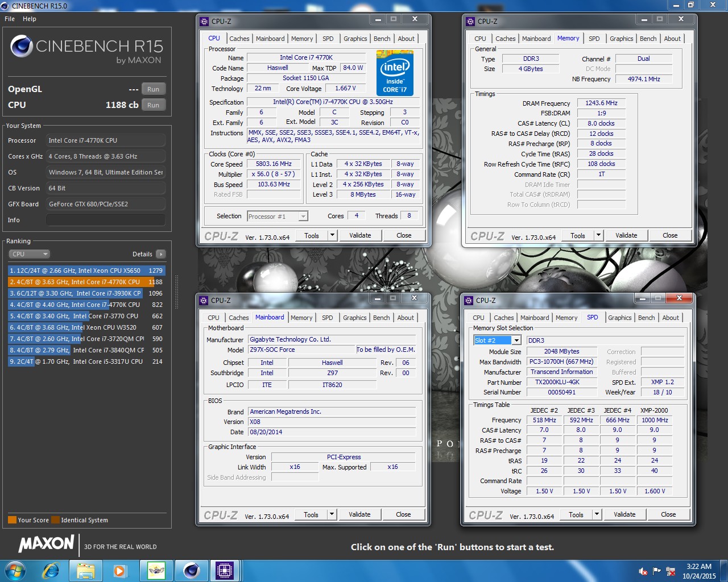Viewport: 728px width, 582px height.
Task: Launch Windows Media Player from the taskbar
Action: pyautogui.click(x=120, y=571)
